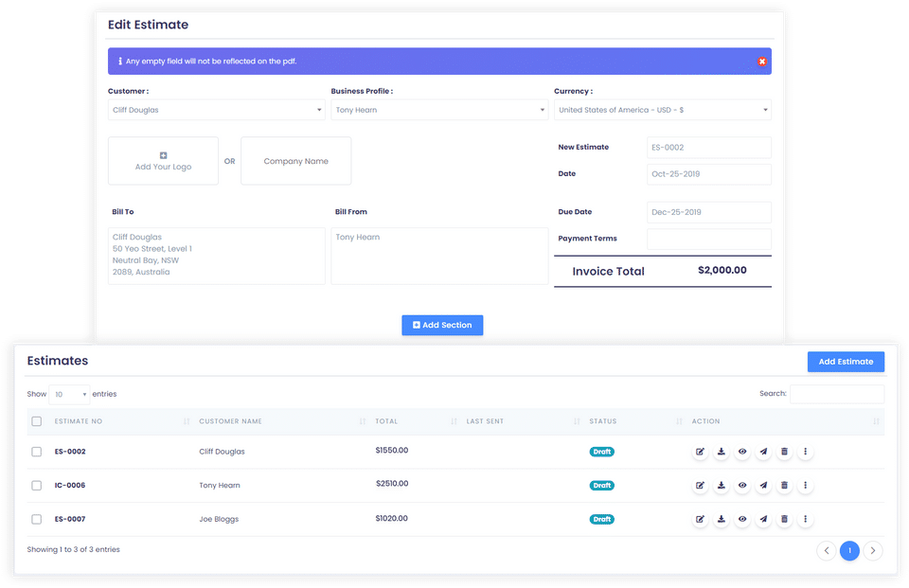Screen dimensions: 909x588
Task: Edit estimate IC-0006 with pencil icon
Action: [x=700, y=486]
